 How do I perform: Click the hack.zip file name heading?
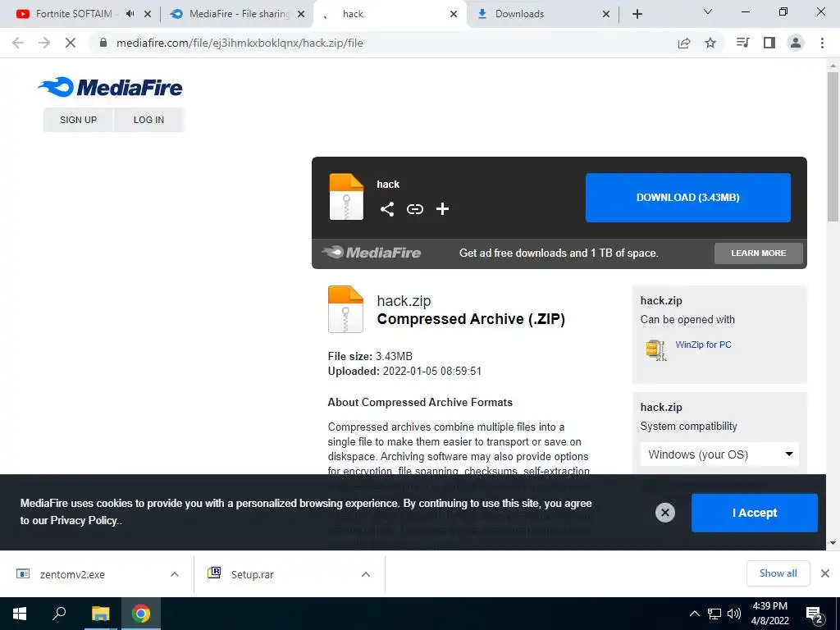click(404, 300)
